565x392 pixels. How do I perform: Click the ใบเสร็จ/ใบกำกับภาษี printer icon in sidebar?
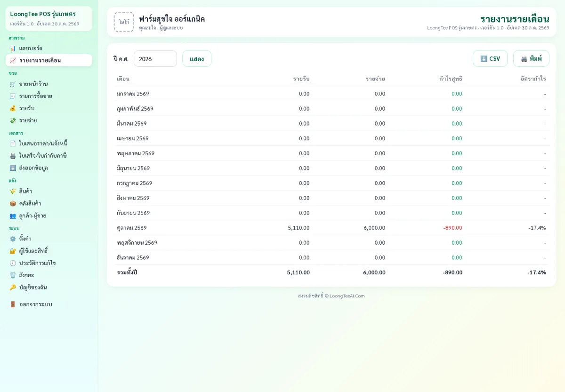coord(13,156)
